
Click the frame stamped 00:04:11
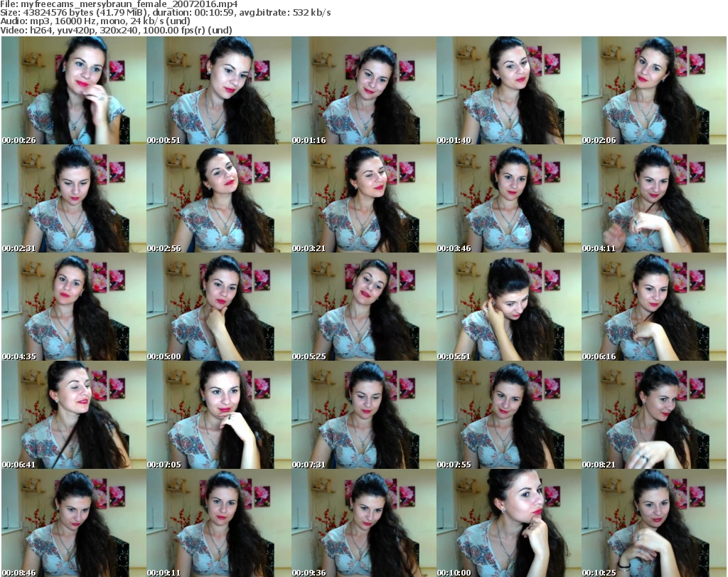coord(654,198)
